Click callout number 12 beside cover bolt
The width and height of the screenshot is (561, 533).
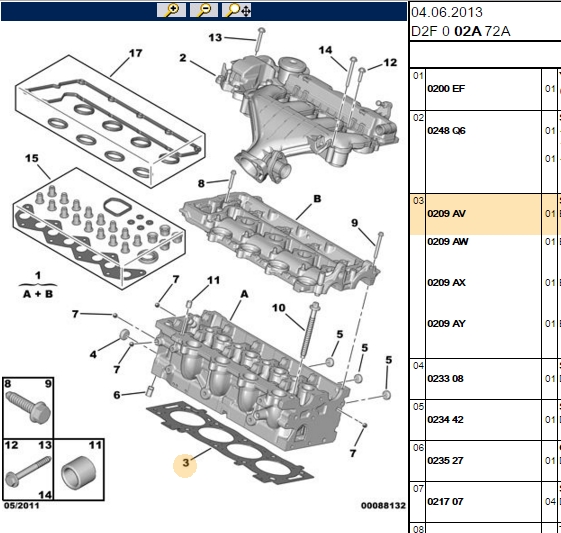[x=390, y=63]
